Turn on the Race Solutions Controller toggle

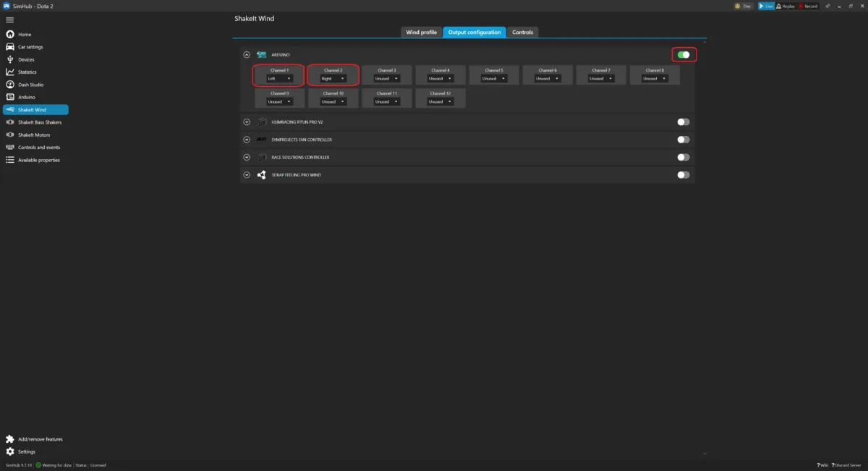point(684,157)
